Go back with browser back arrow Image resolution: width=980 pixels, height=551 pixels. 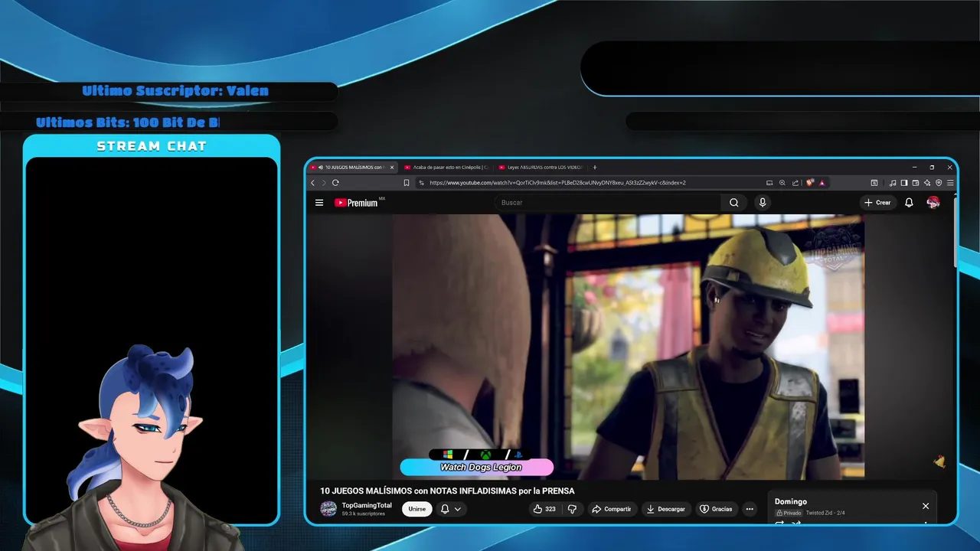[x=312, y=183]
